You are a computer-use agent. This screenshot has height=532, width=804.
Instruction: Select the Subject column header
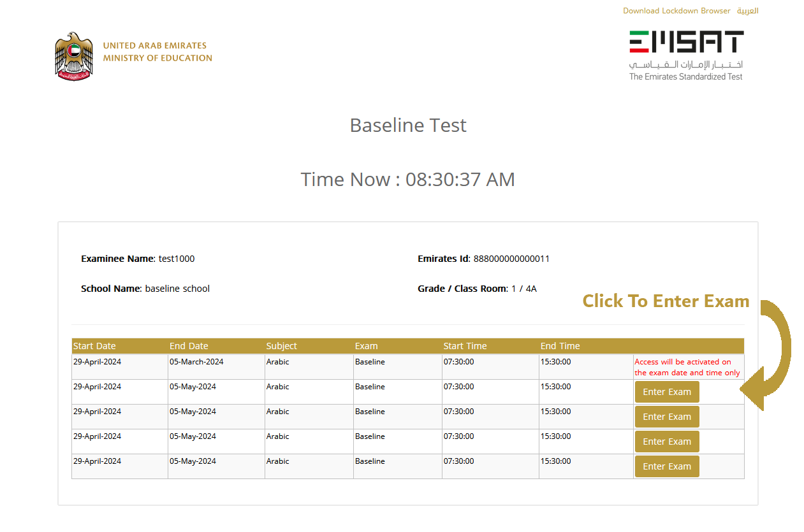pos(281,345)
